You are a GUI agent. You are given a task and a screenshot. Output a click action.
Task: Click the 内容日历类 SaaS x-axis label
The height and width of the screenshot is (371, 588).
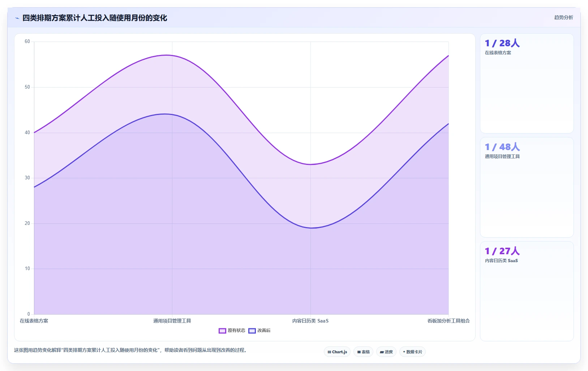point(310,321)
